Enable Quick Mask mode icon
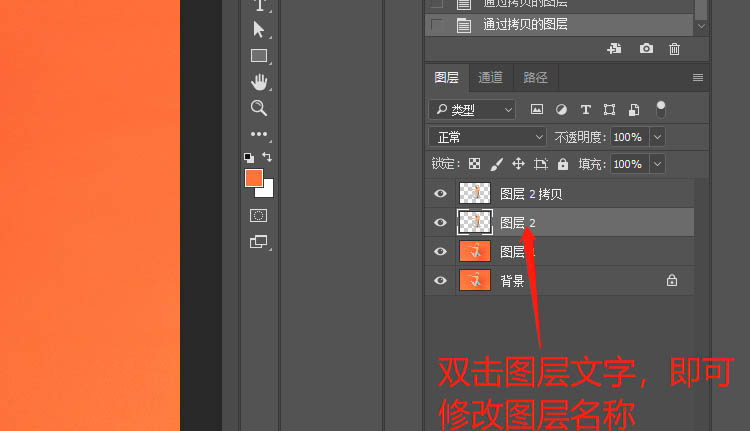Viewport: 750px width, 431px height. (259, 215)
